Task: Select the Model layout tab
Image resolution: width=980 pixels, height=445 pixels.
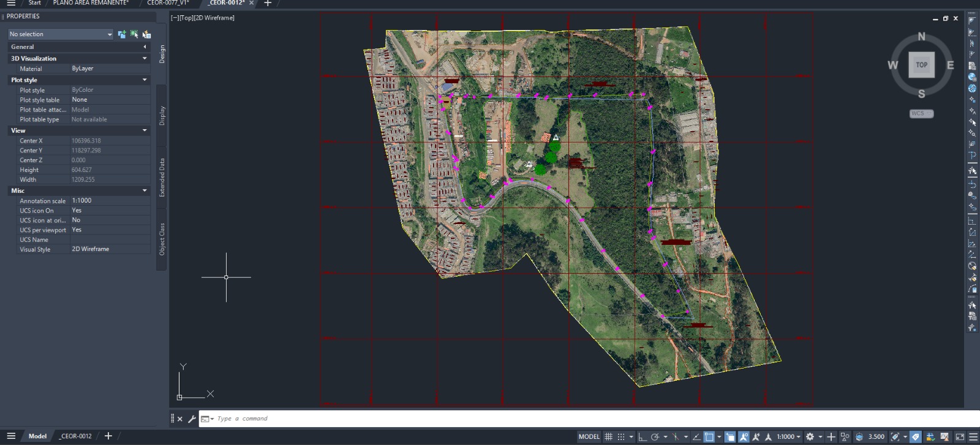Action: click(x=37, y=436)
